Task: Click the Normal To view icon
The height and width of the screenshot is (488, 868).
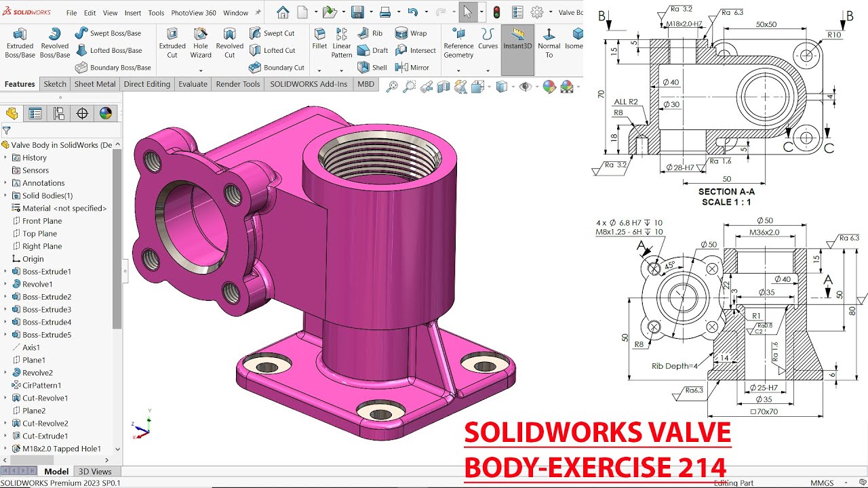Action: pyautogui.click(x=549, y=43)
